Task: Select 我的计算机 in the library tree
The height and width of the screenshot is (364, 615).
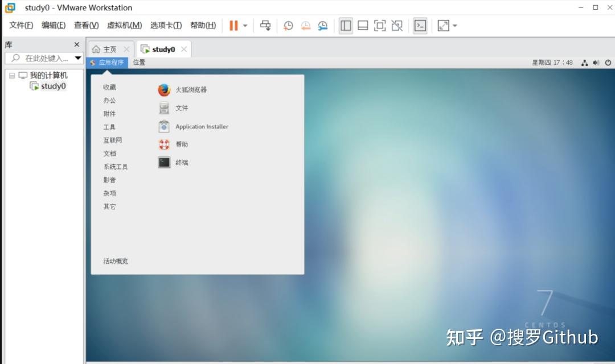Action: 48,75
